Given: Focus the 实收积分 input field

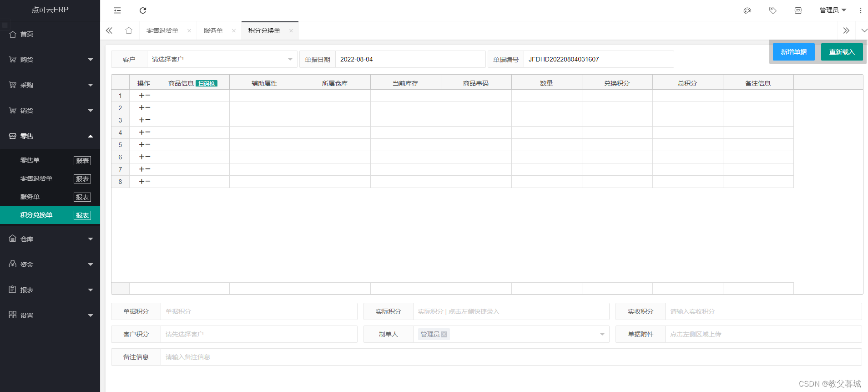Looking at the screenshot, I should [763, 311].
